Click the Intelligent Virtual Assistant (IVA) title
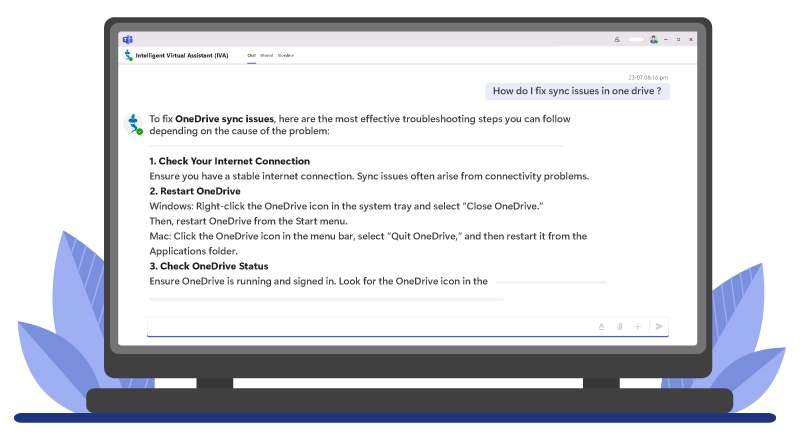The height and width of the screenshot is (440, 800). pyautogui.click(x=181, y=56)
